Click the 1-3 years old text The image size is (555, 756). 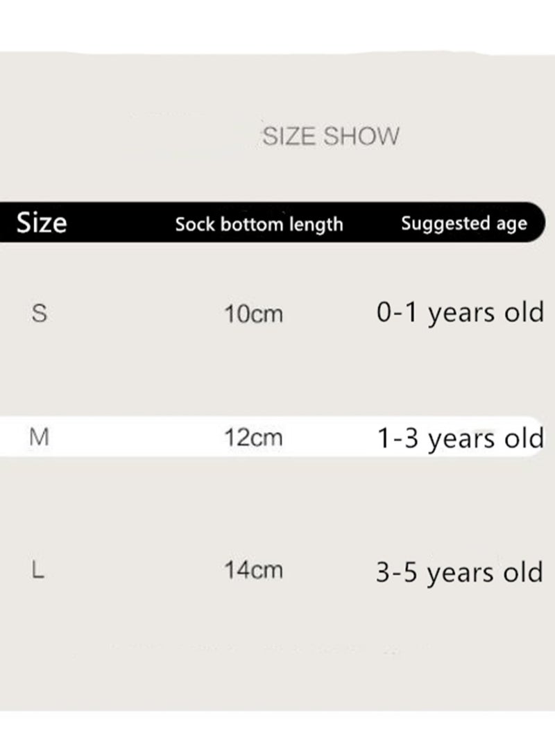[x=461, y=438]
